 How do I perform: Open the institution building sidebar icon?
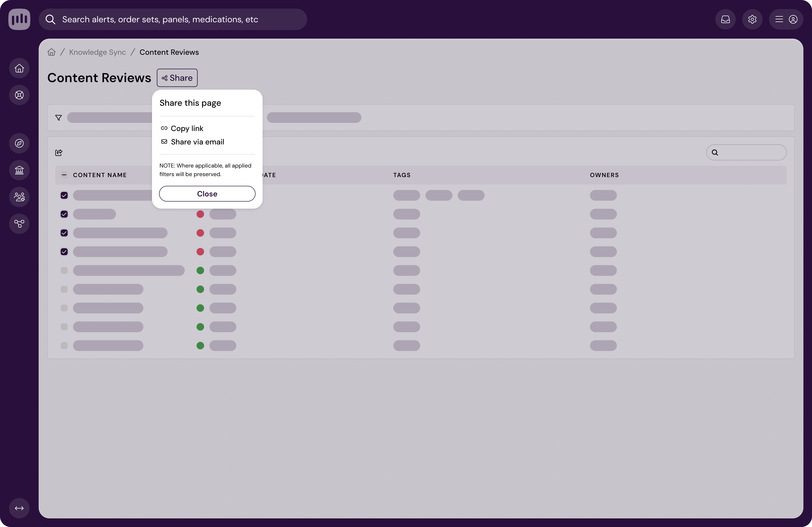pyautogui.click(x=19, y=170)
